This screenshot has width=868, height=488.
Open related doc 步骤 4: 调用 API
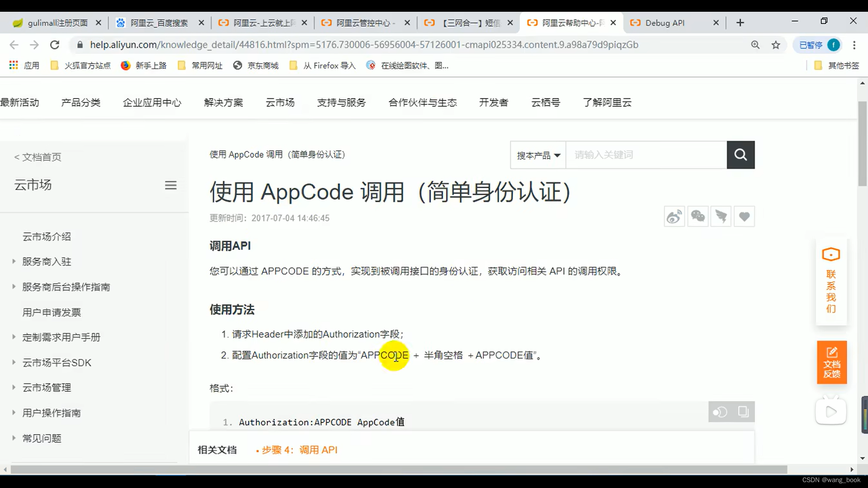299,450
